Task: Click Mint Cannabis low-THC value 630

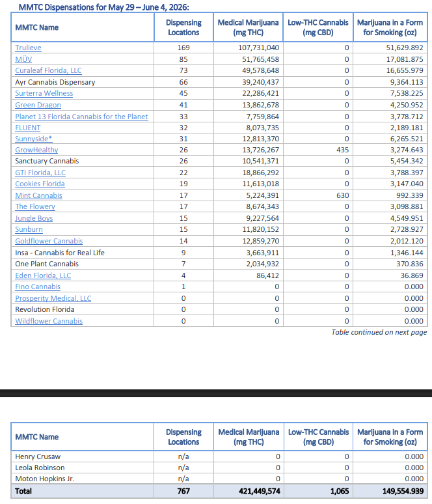Action: tap(343, 195)
